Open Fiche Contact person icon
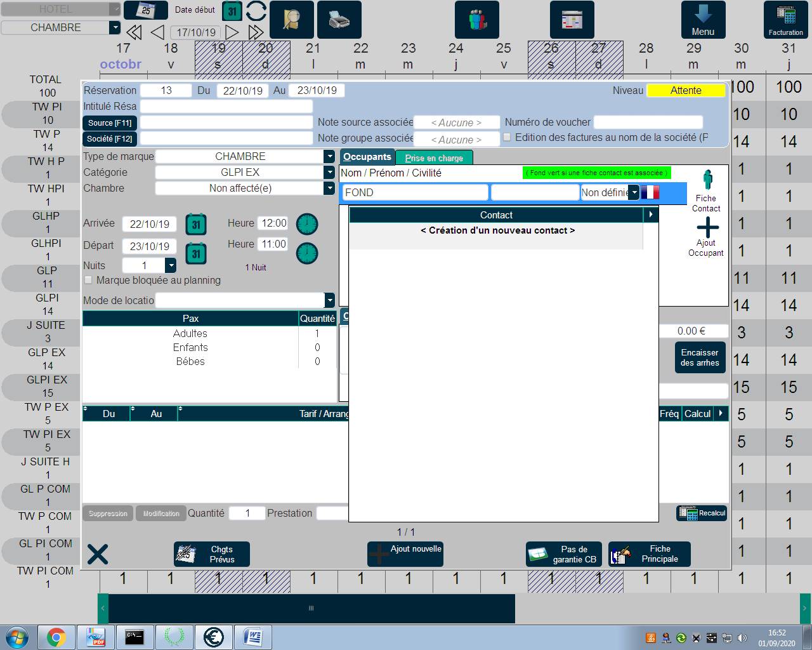 [707, 181]
